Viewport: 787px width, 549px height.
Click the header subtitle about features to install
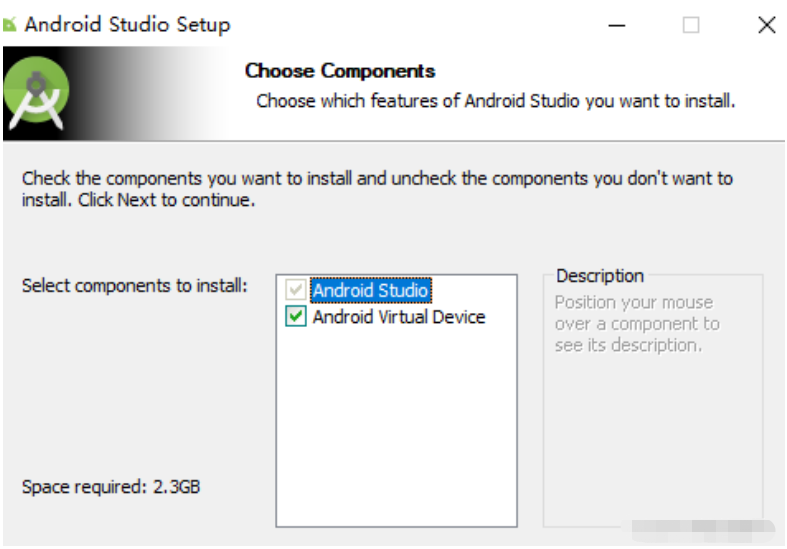click(x=495, y=101)
